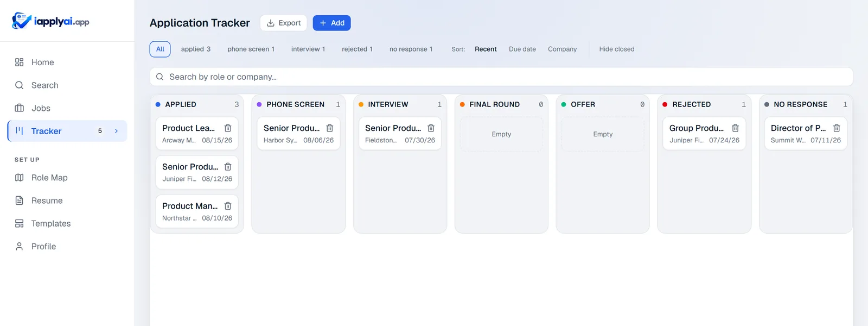Select the Tracker sidebar item

[x=67, y=131]
